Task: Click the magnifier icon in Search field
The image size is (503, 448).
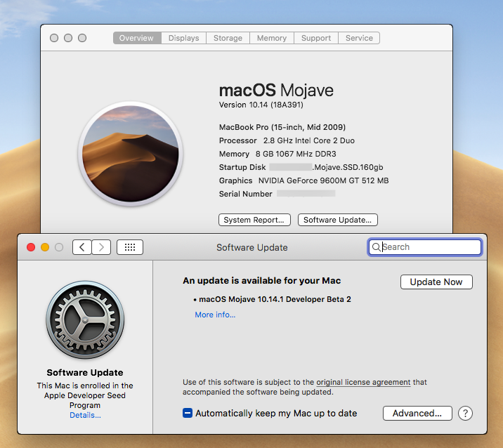Action: (376, 247)
